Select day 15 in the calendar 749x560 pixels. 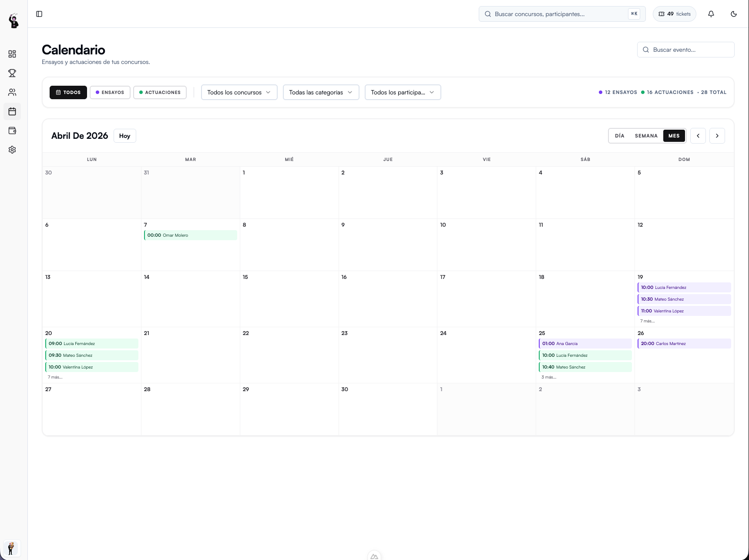pyautogui.click(x=289, y=299)
